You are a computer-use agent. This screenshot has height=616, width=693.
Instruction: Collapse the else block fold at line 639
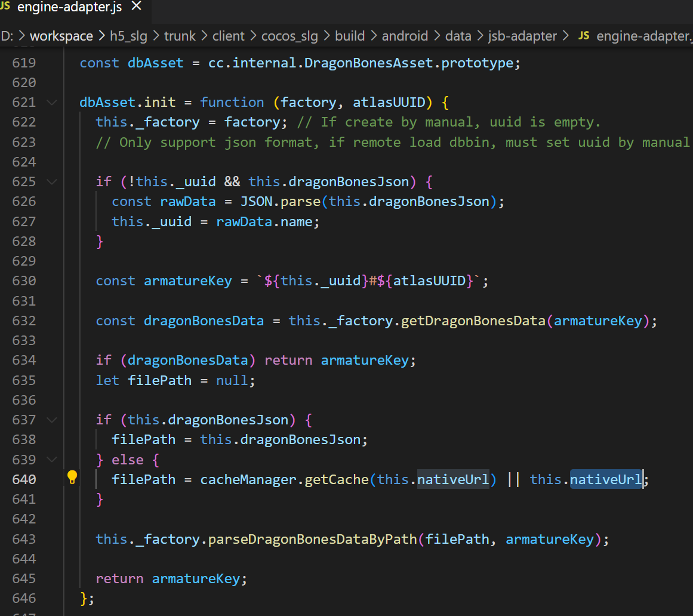coord(52,460)
